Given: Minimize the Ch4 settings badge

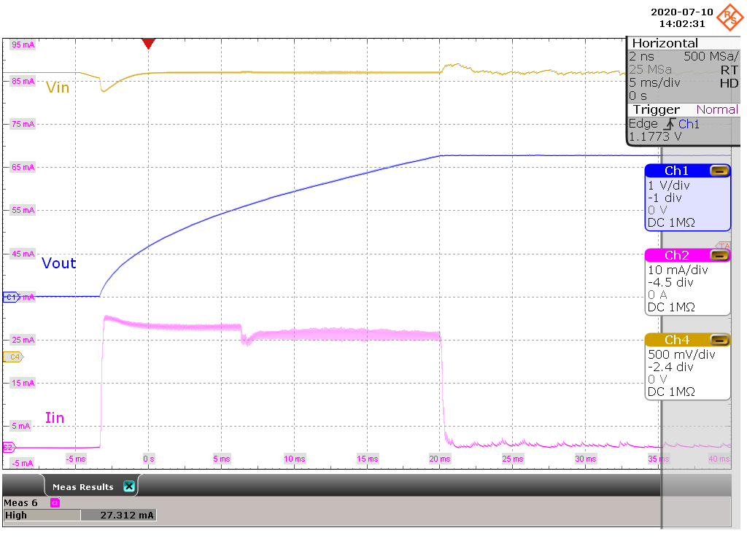Looking at the screenshot, I should coord(721,339).
